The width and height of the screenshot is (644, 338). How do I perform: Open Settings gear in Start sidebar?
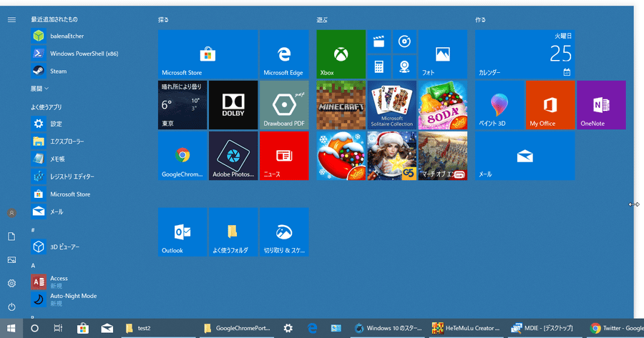tap(11, 284)
